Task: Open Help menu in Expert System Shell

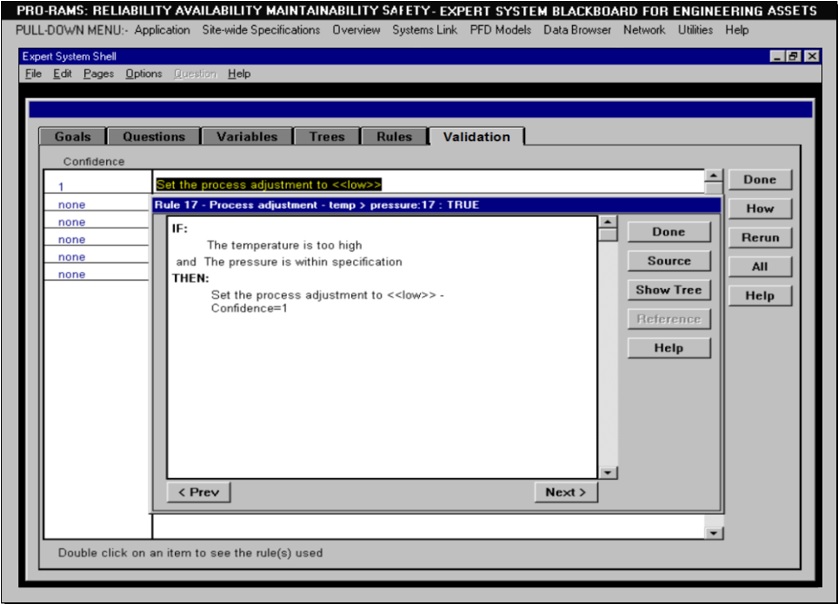Action: pyautogui.click(x=239, y=73)
